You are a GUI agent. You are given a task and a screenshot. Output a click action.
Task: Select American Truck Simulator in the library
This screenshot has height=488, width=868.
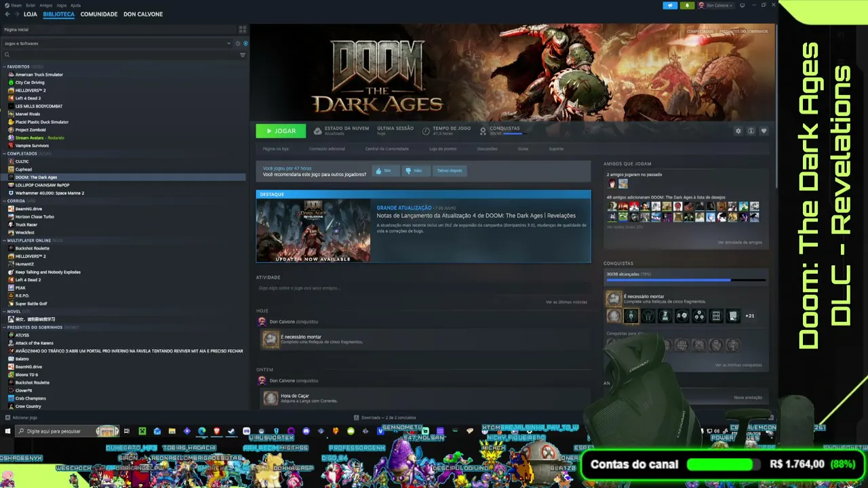coord(39,75)
